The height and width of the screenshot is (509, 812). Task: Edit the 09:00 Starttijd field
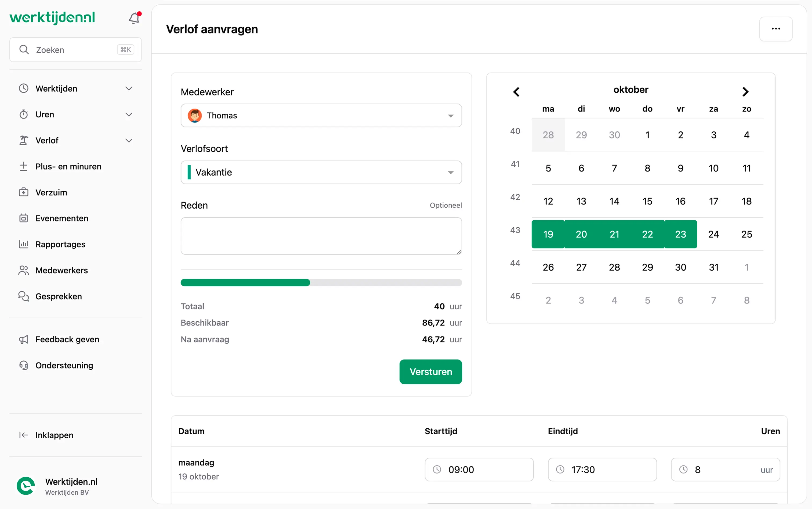coord(479,469)
